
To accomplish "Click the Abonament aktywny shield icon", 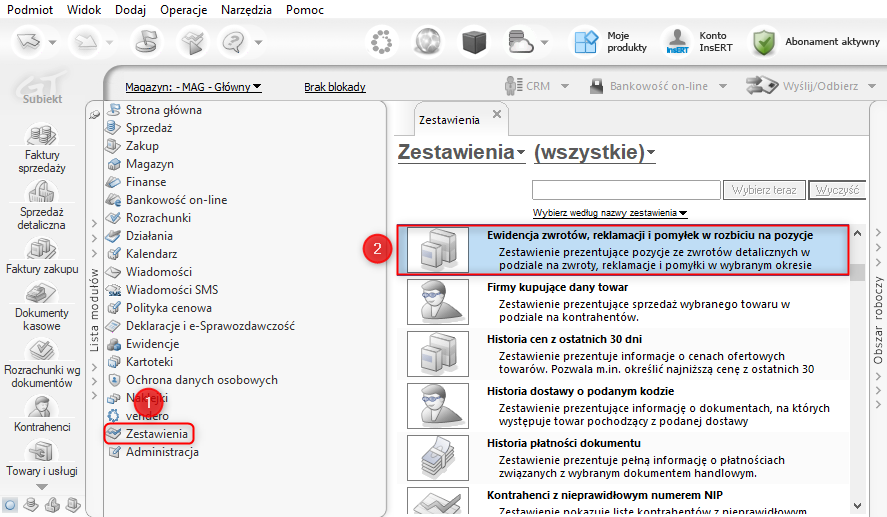I will click(x=764, y=42).
